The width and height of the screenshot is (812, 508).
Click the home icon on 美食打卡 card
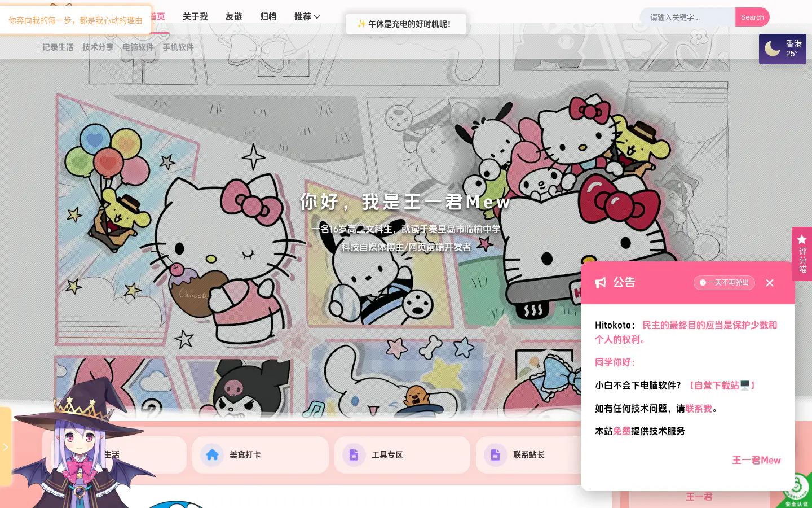coord(212,455)
